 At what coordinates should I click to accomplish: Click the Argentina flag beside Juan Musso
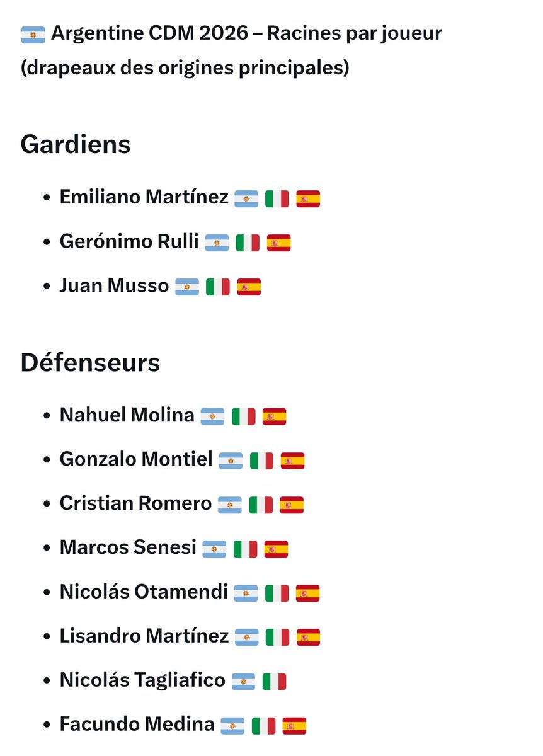coord(187,287)
